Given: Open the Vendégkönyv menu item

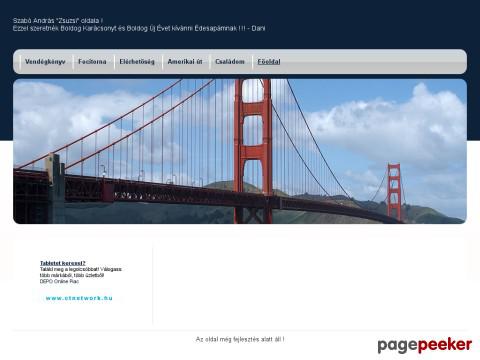Looking at the screenshot, I should click(45, 62).
